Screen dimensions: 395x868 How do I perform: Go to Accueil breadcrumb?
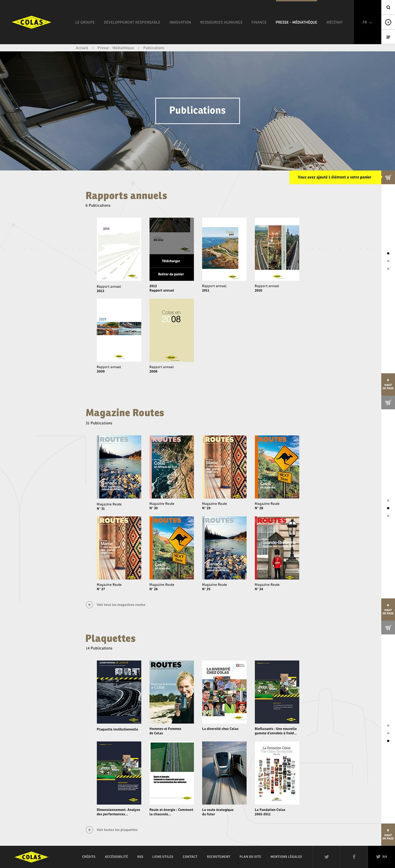tap(82, 48)
